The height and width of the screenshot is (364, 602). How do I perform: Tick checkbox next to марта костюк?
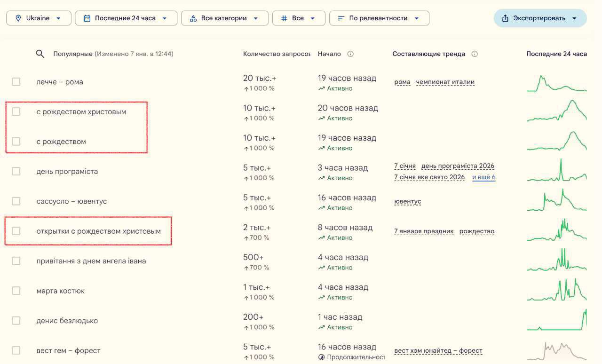pos(16,291)
